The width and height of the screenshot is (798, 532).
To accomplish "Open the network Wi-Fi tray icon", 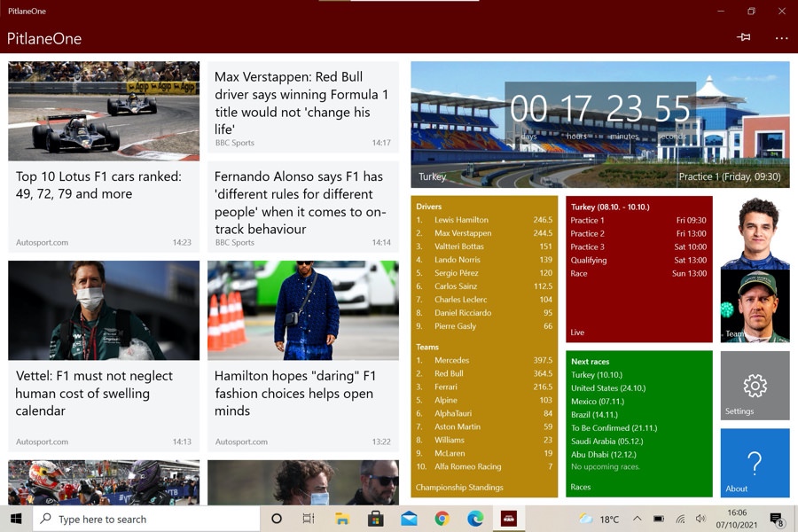I will click(x=680, y=519).
